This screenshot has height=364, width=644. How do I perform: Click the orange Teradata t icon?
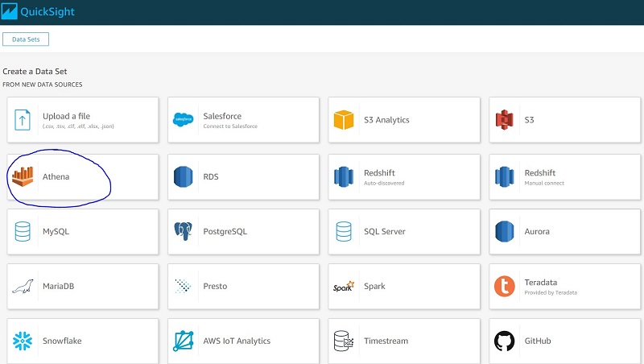[x=505, y=286]
